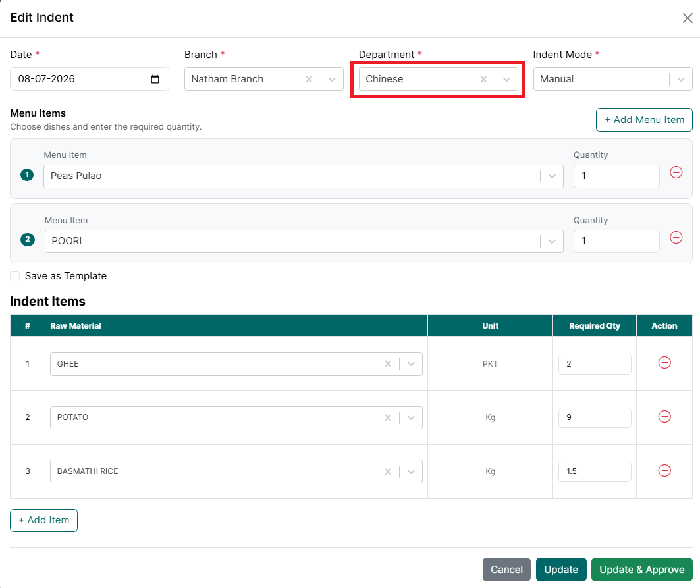Click the date field 08-07-2026

(90, 79)
